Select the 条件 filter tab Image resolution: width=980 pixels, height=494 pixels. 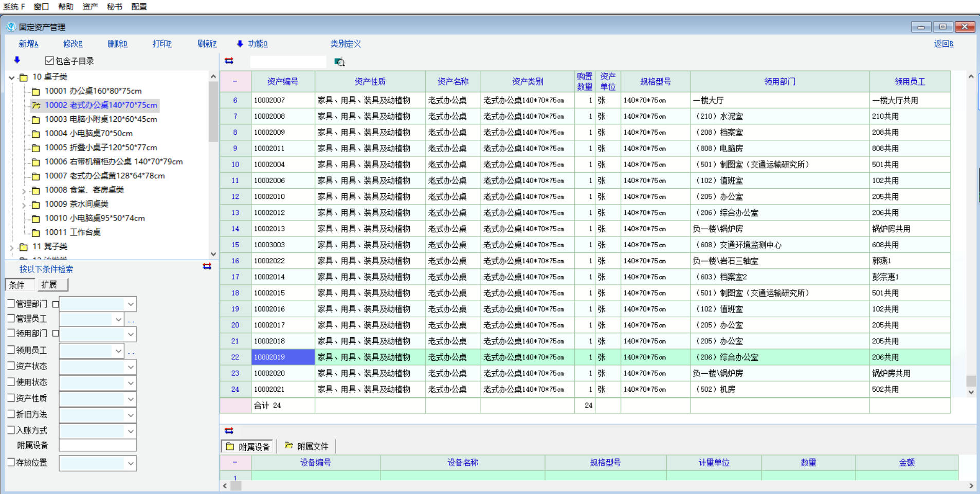[x=20, y=284]
